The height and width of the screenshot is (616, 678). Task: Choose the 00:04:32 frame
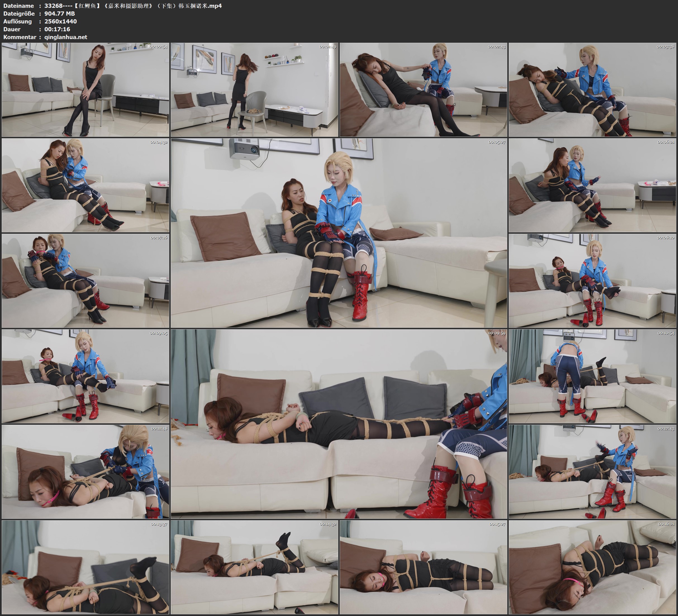click(85, 185)
